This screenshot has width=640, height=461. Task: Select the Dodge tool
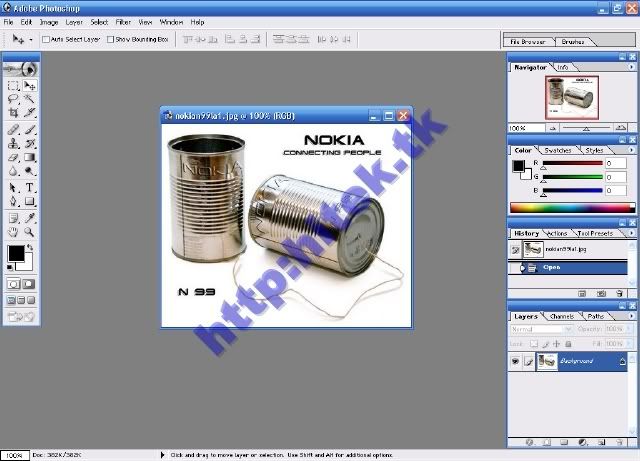29,171
